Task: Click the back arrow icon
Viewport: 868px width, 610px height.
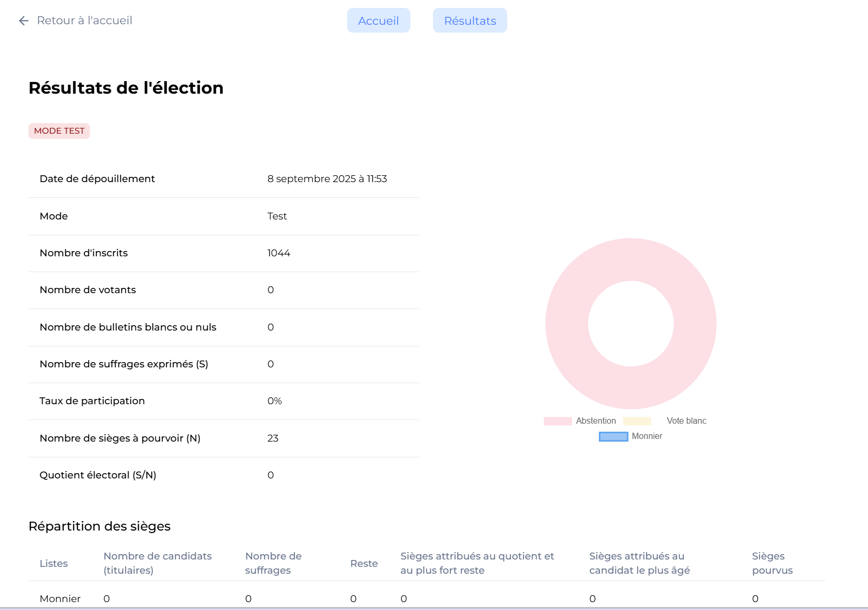Action: click(x=24, y=21)
